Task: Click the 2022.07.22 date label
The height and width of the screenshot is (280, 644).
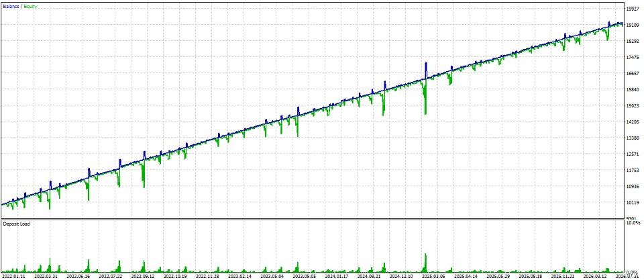Action: click(111, 276)
